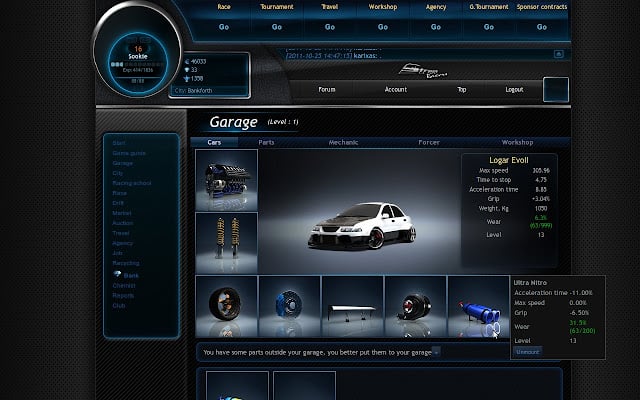Image resolution: width=640 pixels, height=400 pixels.
Task: Click the Logar EvoII car name
Action: point(509,160)
